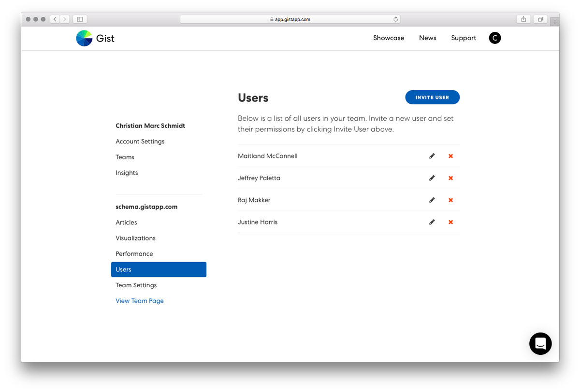Open Articles section

pyautogui.click(x=126, y=223)
